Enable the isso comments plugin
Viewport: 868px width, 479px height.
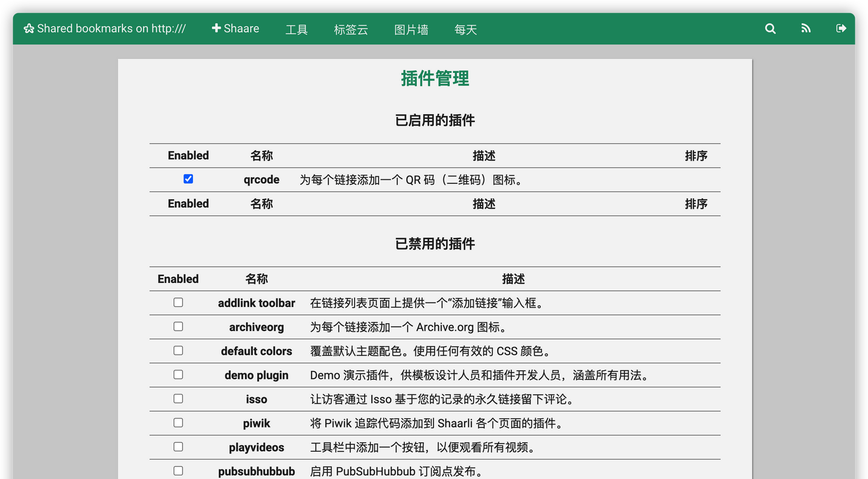coord(178,398)
